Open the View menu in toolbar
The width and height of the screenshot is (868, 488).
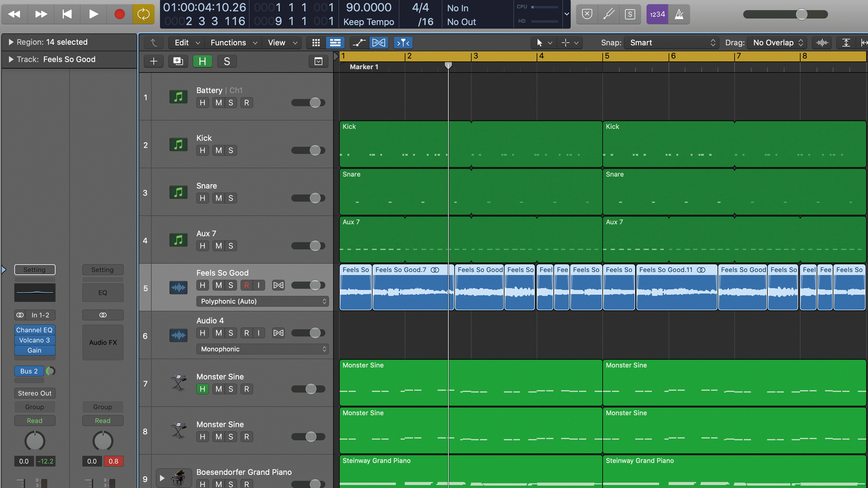(x=281, y=42)
